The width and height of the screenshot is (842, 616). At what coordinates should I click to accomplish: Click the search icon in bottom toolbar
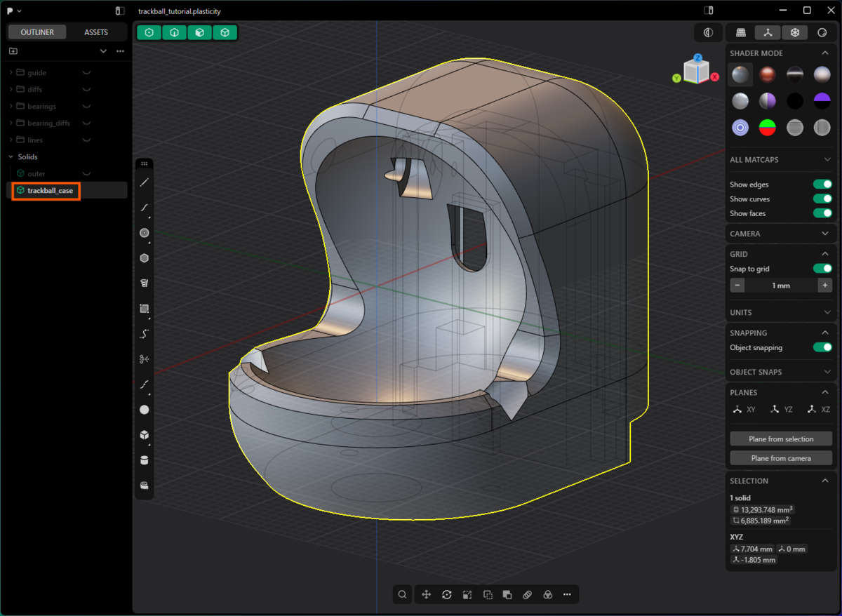(403, 595)
